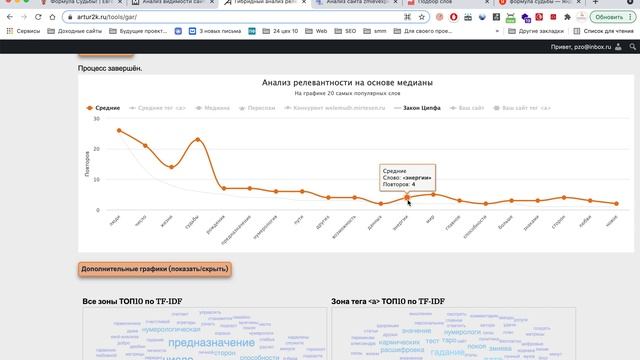The width and height of the screenshot is (640, 360).
Task: Click Дополнительные графики (показать/скрыть) button
Action: point(155,269)
